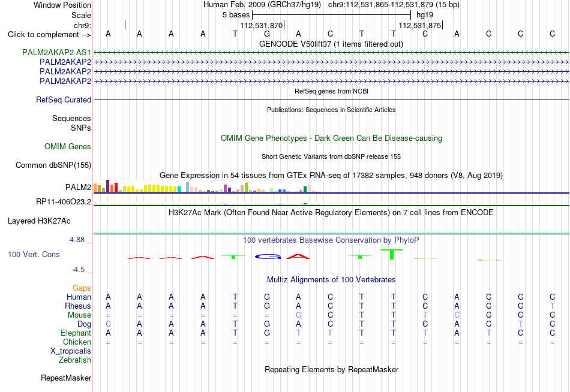The image size is (570, 392).
Task: Click the hg19 label beside scale bar
Action: 425,15
